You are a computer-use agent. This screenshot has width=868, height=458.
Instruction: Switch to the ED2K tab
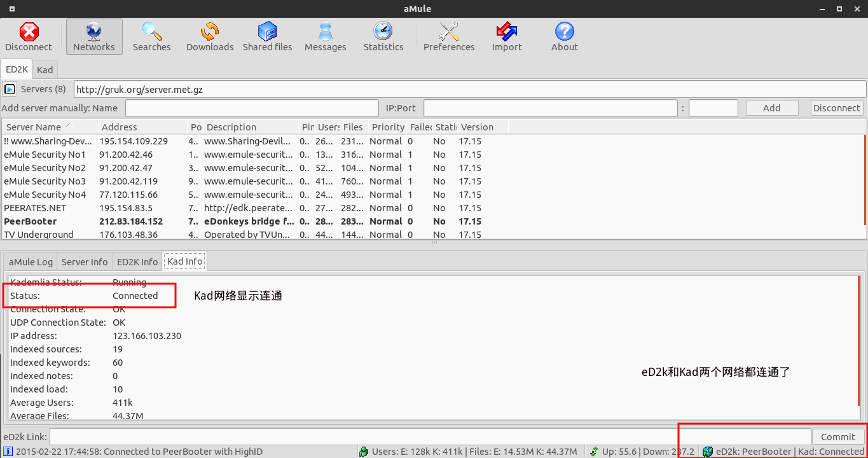[x=16, y=69]
